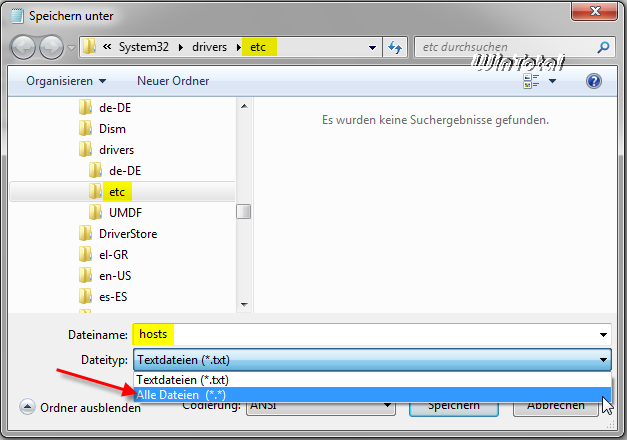627x440 pixels.
Task: Select de-DE subfolder under drivers
Action: point(125,171)
